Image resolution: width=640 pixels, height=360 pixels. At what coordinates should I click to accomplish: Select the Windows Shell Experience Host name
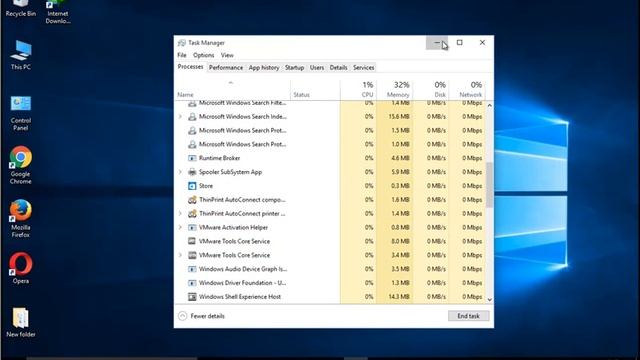[240, 297]
